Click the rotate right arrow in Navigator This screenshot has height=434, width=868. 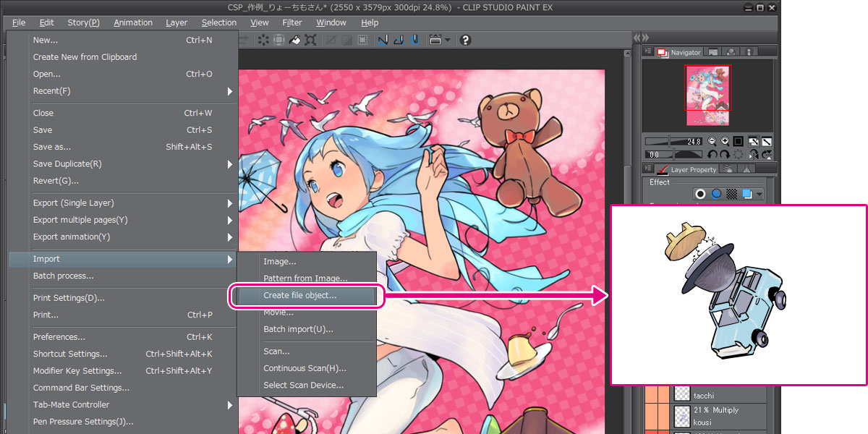pos(725,154)
